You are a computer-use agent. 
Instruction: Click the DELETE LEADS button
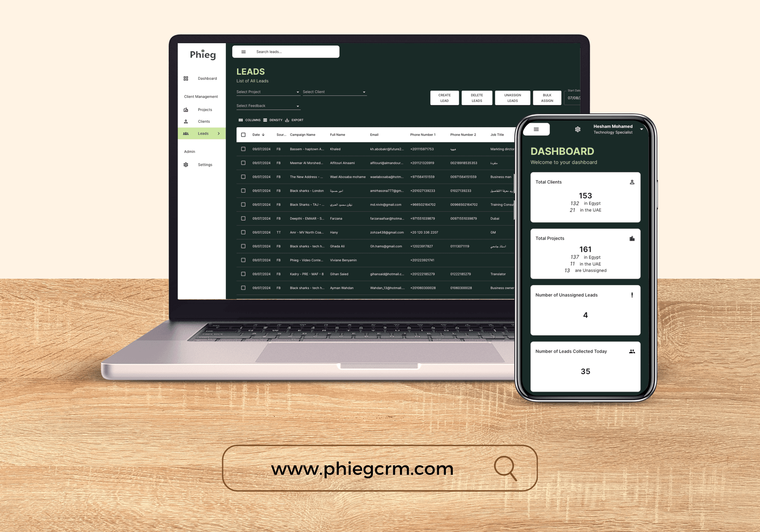coord(476,97)
